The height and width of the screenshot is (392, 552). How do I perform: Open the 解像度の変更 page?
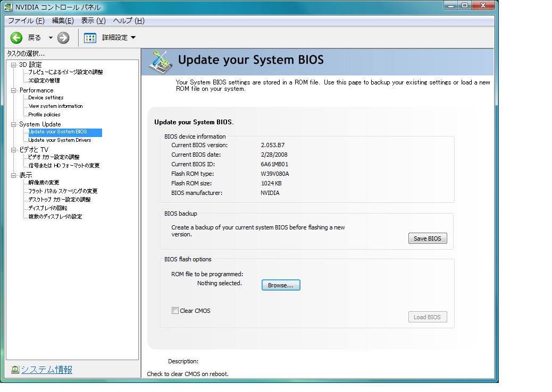point(44,183)
